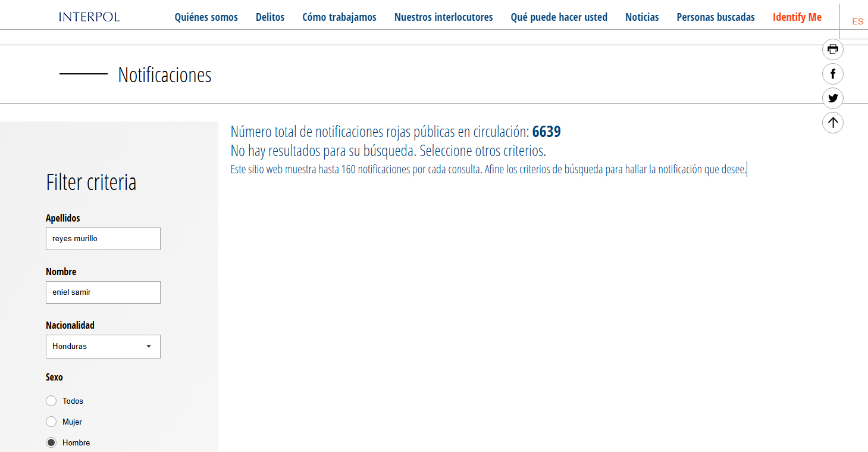Screen dimensions: 868x452
Task: Open the Quiénes somos menu
Action: (206, 17)
